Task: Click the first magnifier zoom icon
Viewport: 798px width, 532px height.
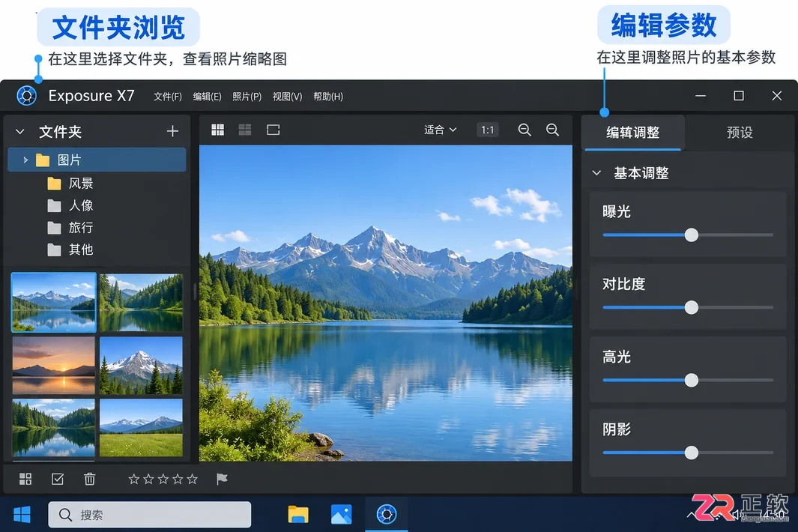Action: tap(525, 130)
